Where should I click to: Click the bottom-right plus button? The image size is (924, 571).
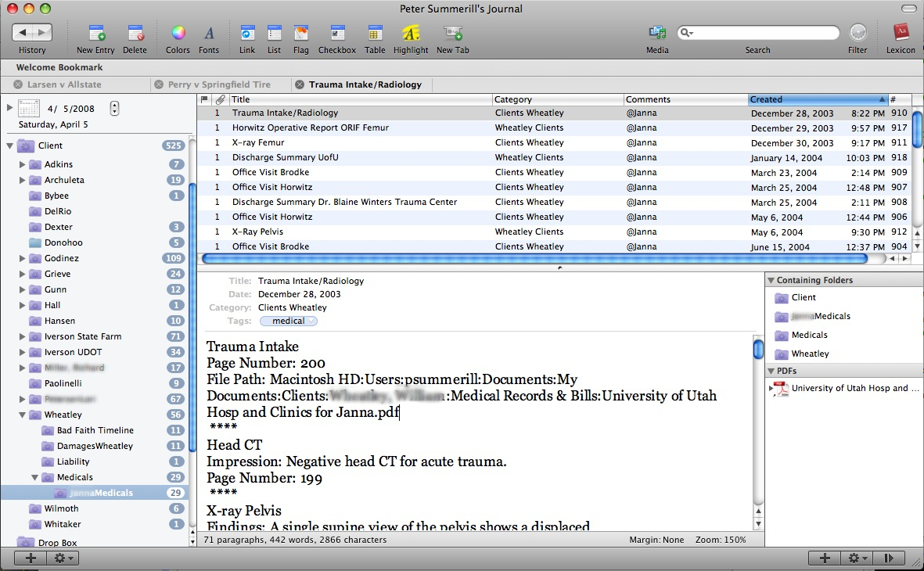click(x=825, y=558)
